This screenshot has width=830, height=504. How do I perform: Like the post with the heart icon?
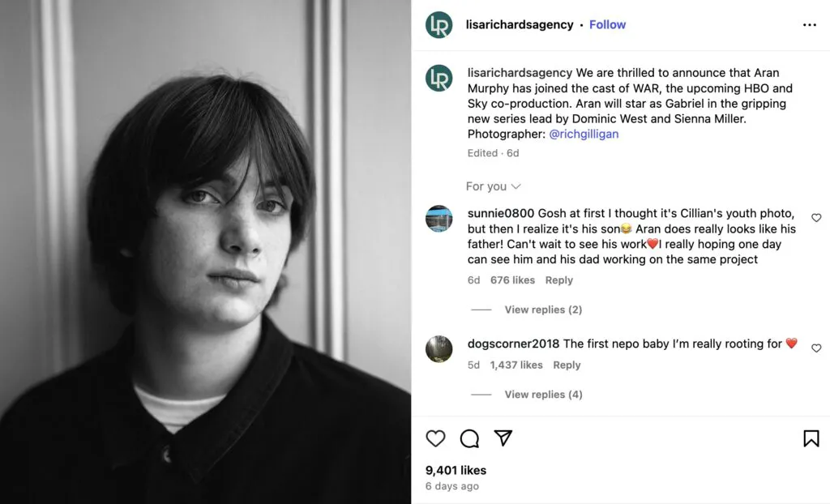[436, 438]
